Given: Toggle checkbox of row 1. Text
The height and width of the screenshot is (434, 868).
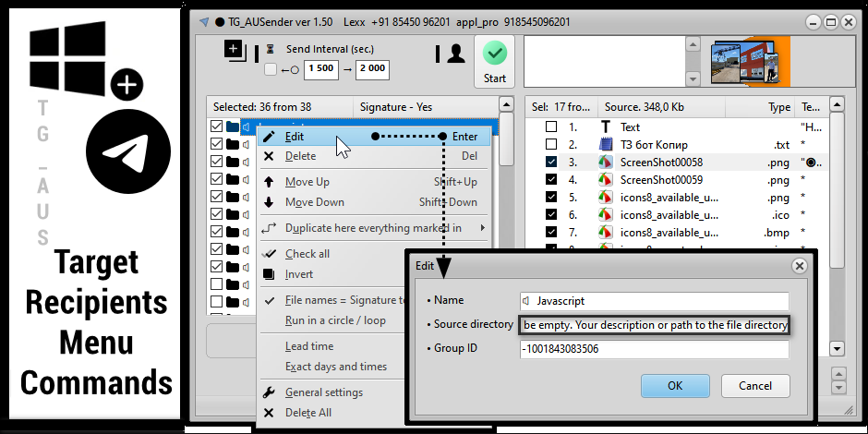Looking at the screenshot, I should (x=550, y=127).
